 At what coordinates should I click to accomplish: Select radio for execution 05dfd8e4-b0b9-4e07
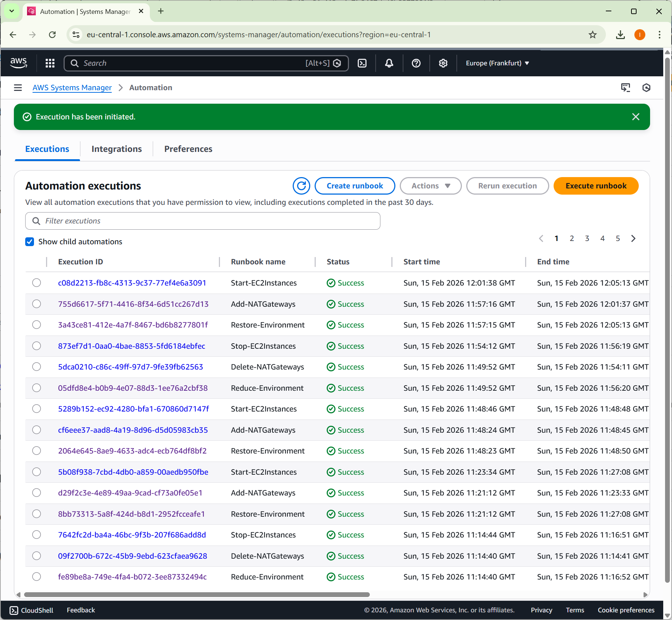pos(37,388)
